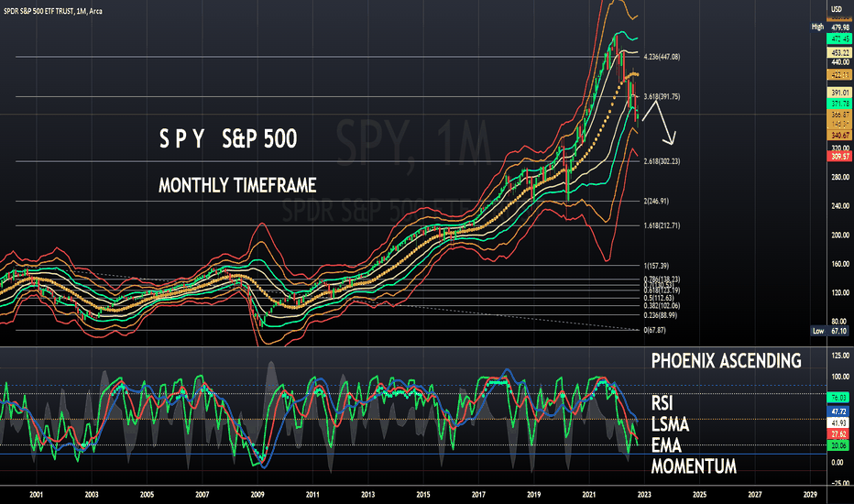
Task: Click the 280.00 price scale value
Action: [x=840, y=177]
